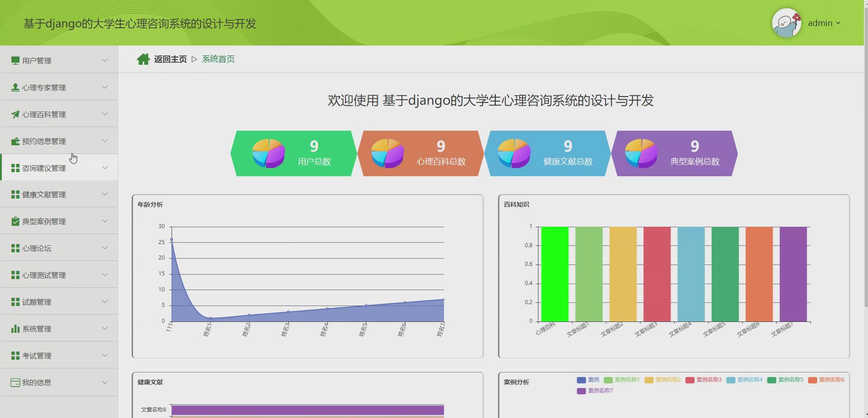Expand the 系统管理 chevron
Viewport: 868px width, 418px height.
pos(105,328)
